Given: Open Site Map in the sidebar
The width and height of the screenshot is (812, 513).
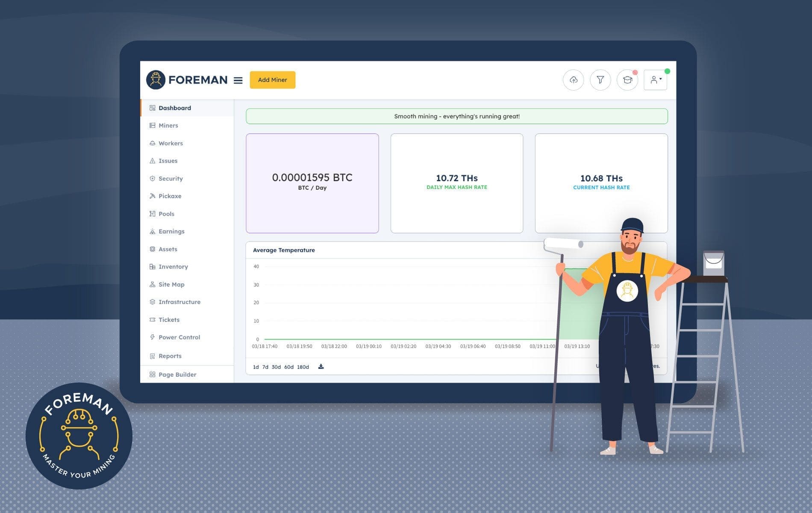Looking at the screenshot, I should click(171, 284).
